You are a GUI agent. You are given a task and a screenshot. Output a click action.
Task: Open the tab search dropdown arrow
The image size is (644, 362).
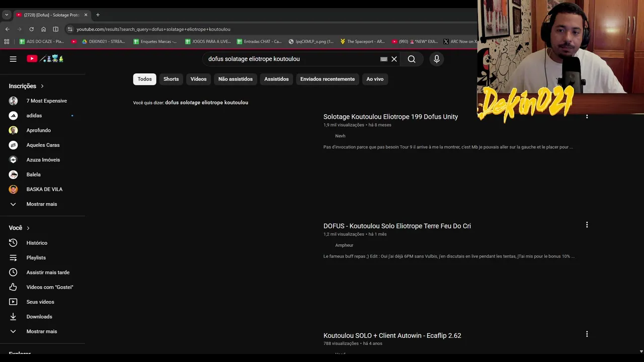point(7,15)
